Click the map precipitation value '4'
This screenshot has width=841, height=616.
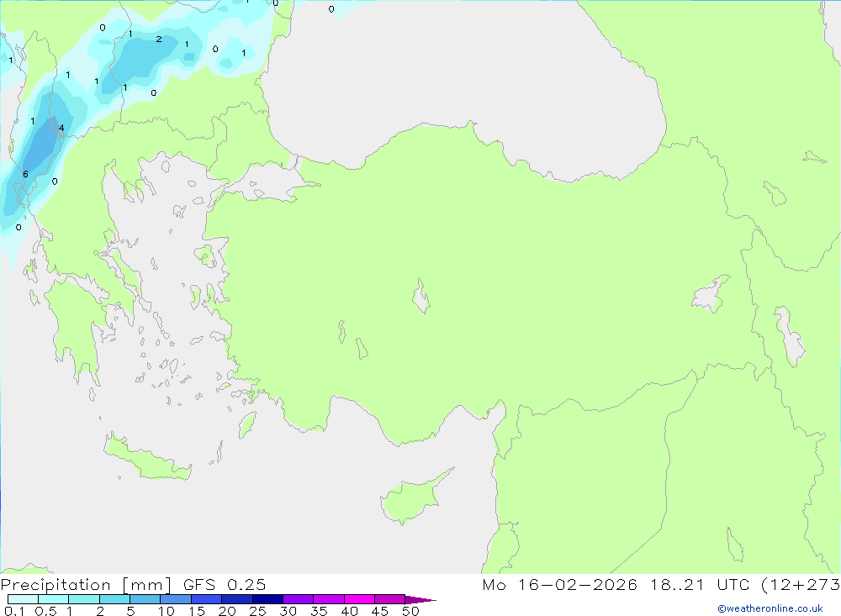61,128
